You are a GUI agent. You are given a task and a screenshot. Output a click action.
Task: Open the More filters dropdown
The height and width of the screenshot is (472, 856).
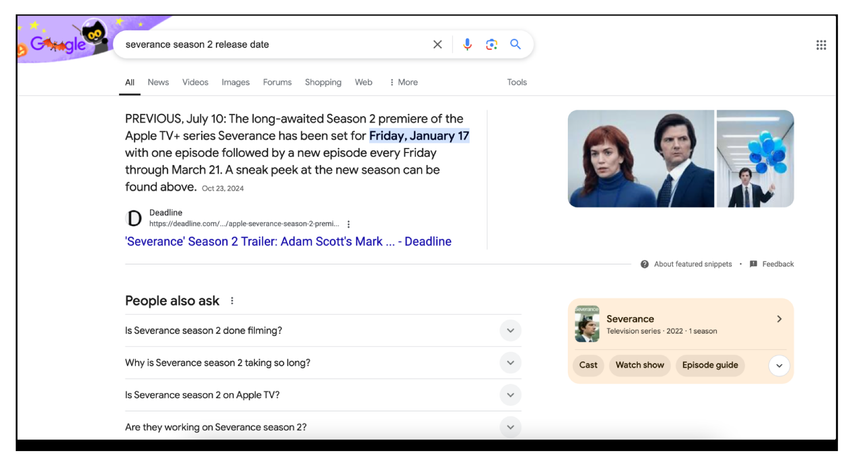point(403,82)
